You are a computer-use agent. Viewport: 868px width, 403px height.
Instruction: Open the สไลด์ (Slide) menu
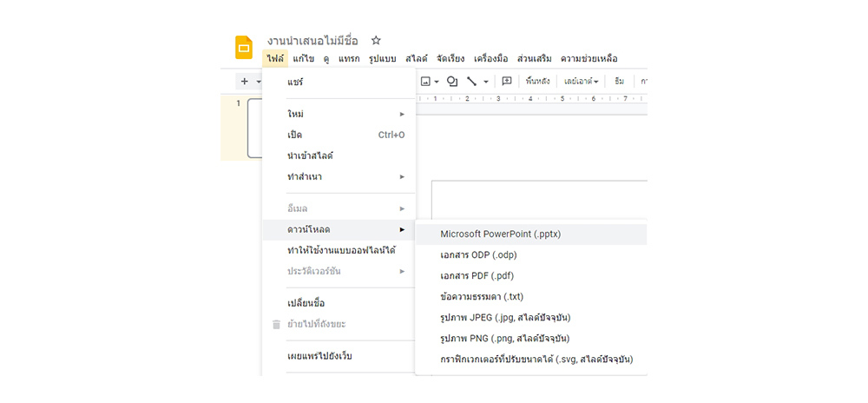[417, 58]
